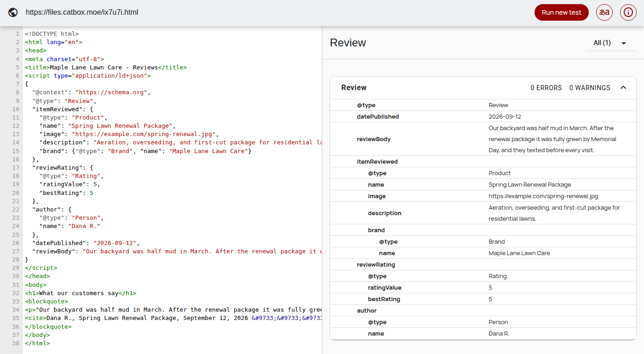Click the reviewBody property label
644x354 pixels.
[374, 139]
